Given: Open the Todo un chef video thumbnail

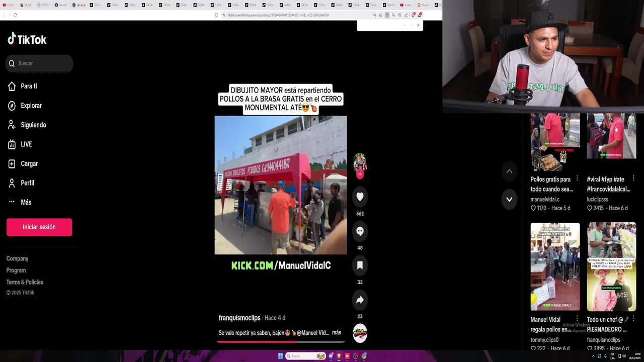Looking at the screenshot, I should [x=611, y=266].
